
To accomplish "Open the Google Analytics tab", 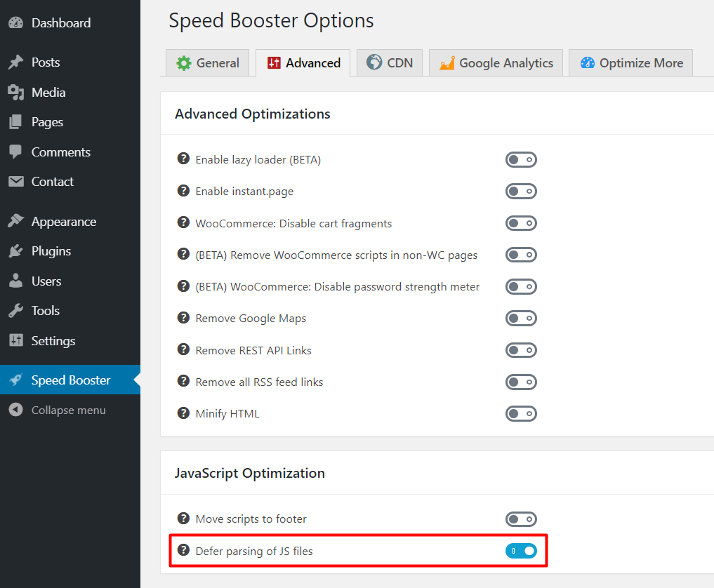I will (496, 63).
